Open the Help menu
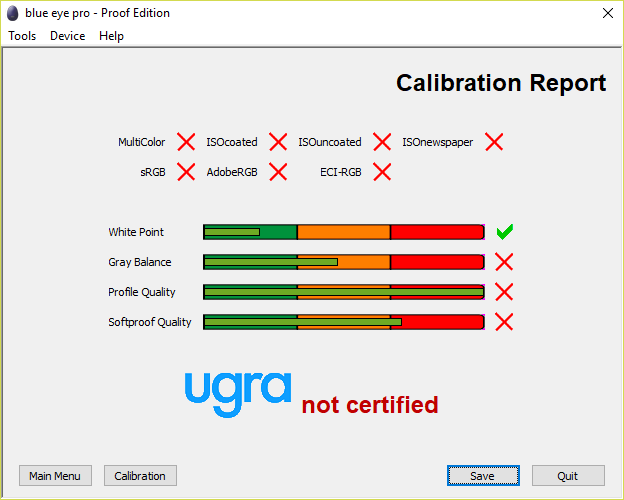This screenshot has height=500, width=624. click(x=111, y=36)
